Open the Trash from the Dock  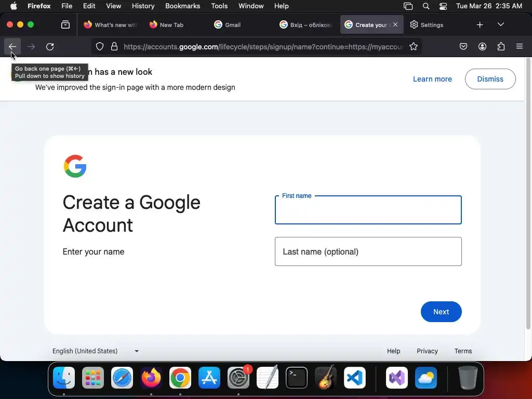[468, 378]
